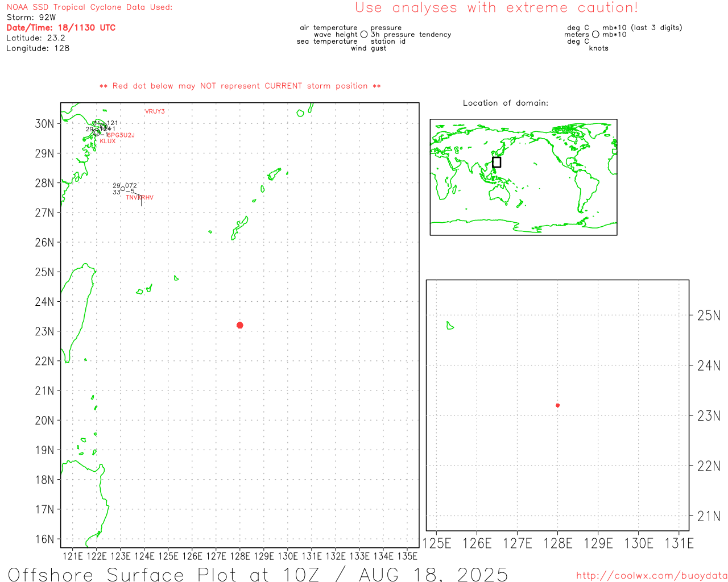Click the "125E" label under the inset map
728x582 pixels.
(x=437, y=543)
